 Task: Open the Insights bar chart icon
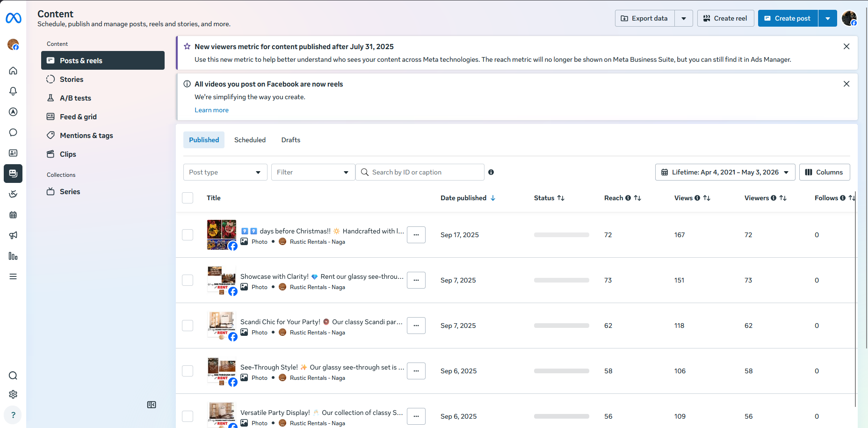pyautogui.click(x=13, y=256)
